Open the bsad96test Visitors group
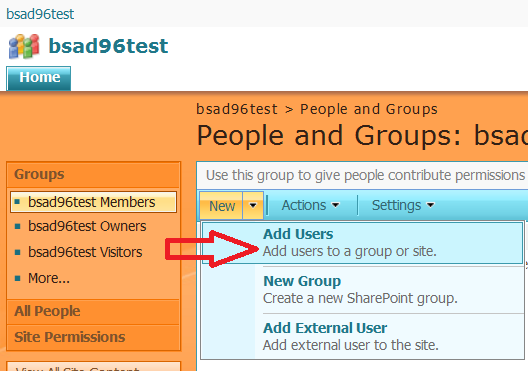 pyautogui.click(x=85, y=252)
